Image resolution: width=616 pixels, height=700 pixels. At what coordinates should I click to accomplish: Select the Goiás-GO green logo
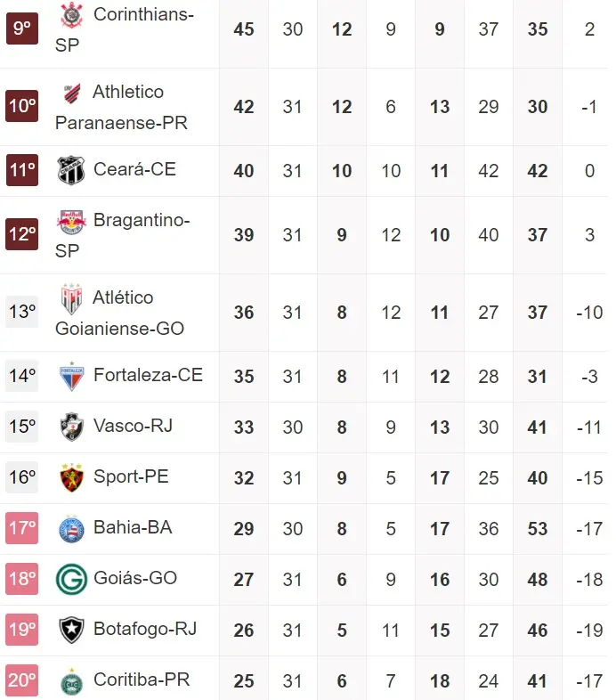click(x=71, y=579)
